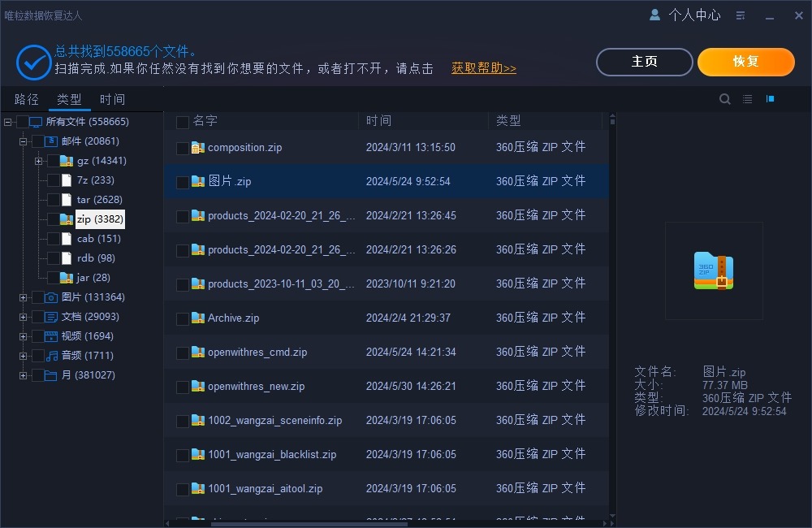Viewport: 812px width, 528px height.
Task: Switch to the 时间 tab
Action: coord(112,98)
